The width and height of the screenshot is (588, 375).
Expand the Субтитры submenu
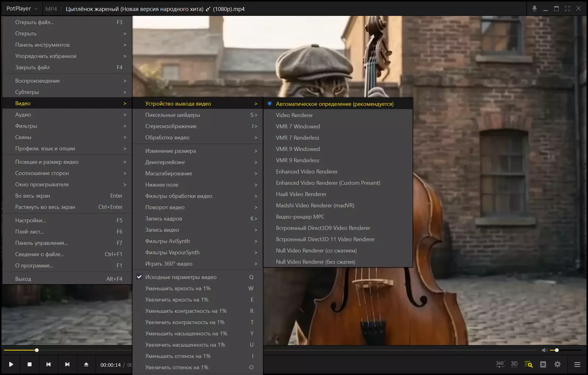[x=67, y=92]
